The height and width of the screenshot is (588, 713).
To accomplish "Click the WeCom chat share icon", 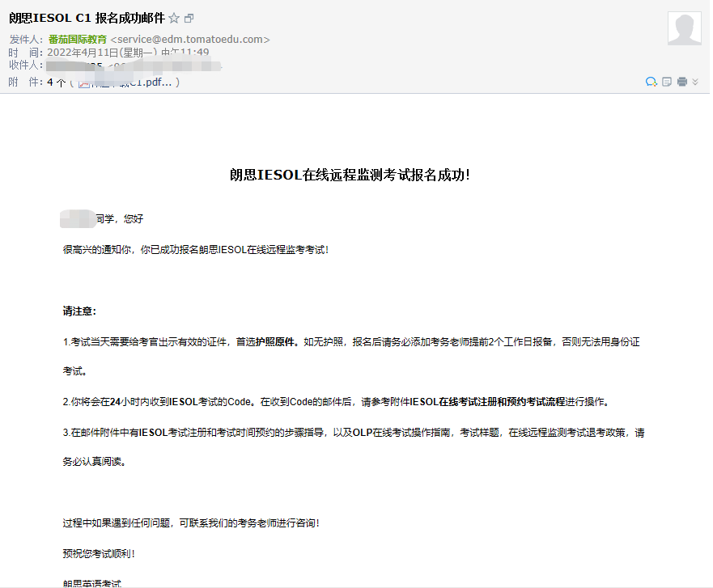I will pyautogui.click(x=651, y=82).
